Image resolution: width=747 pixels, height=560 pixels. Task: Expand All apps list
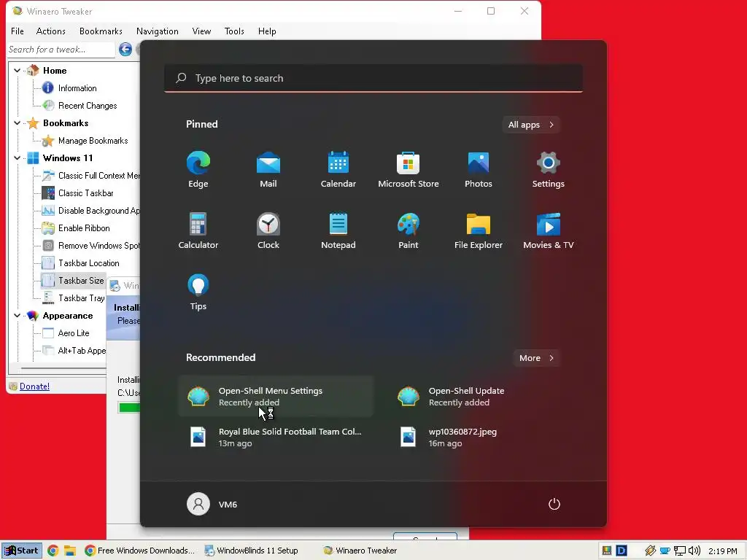pos(531,125)
